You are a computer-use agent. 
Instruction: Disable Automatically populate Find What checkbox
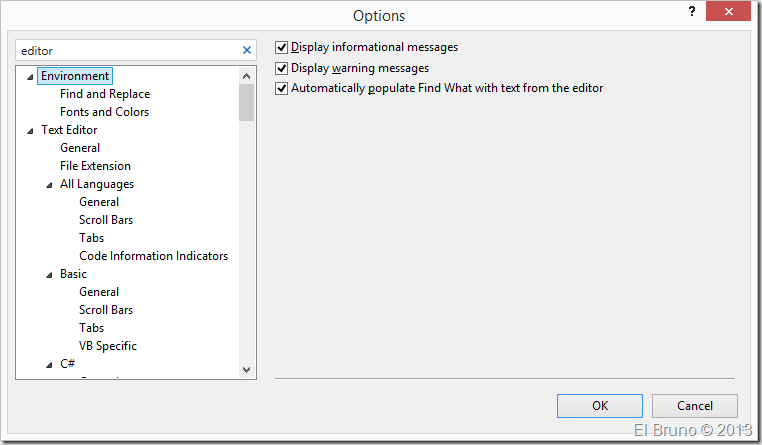tap(281, 88)
